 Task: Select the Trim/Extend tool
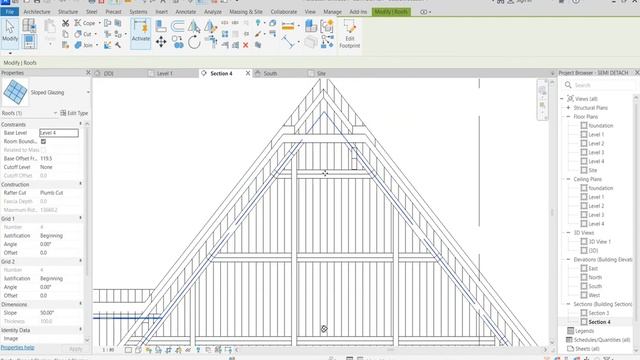(211, 41)
